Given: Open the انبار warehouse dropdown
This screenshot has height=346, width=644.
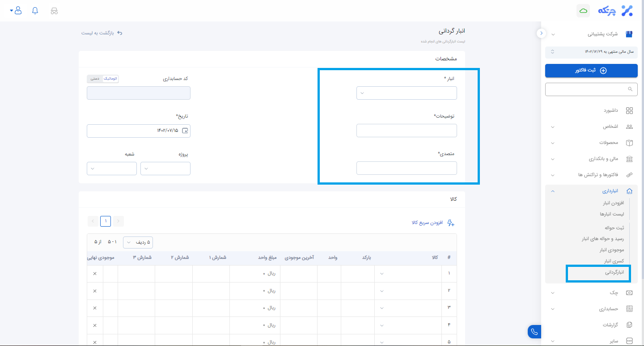Looking at the screenshot, I should (x=407, y=93).
